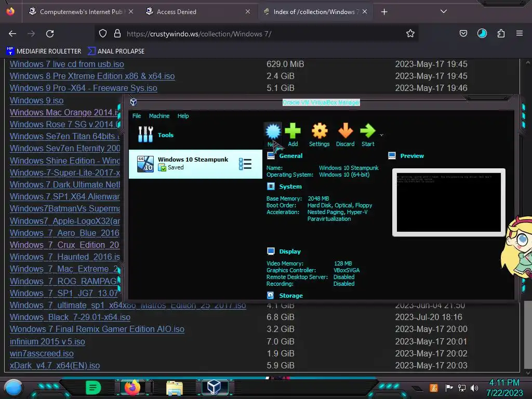Click the site security padlock icon
Screen dimensions: 532x399
117,33
